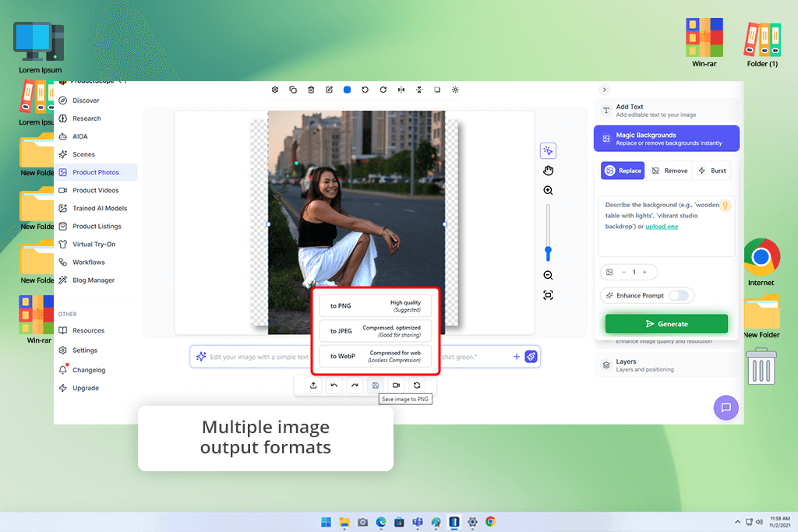Click the 'upload one' link
The width and height of the screenshot is (798, 532).
tap(662, 227)
